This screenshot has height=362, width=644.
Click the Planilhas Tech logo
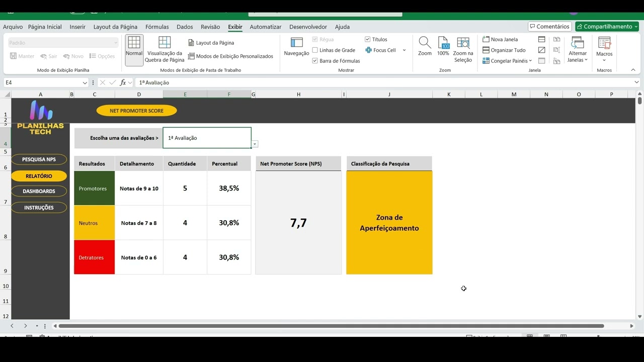(41, 117)
